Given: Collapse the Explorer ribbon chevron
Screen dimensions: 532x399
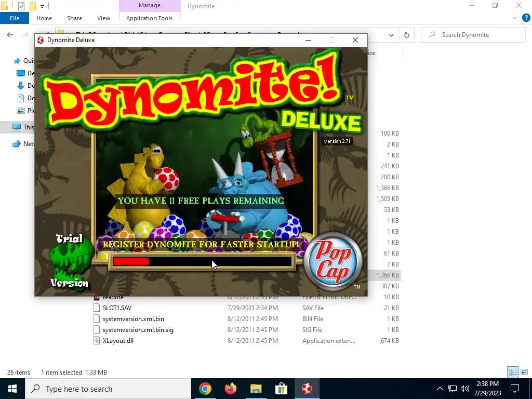Looking at the screenshot, I should 515,18.
